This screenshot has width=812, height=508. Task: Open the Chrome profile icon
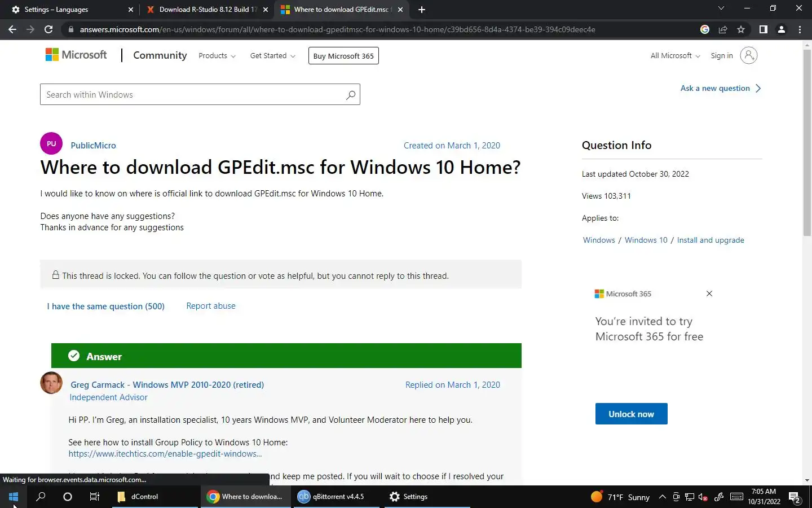pyautogui.click(x=782, y=29)
